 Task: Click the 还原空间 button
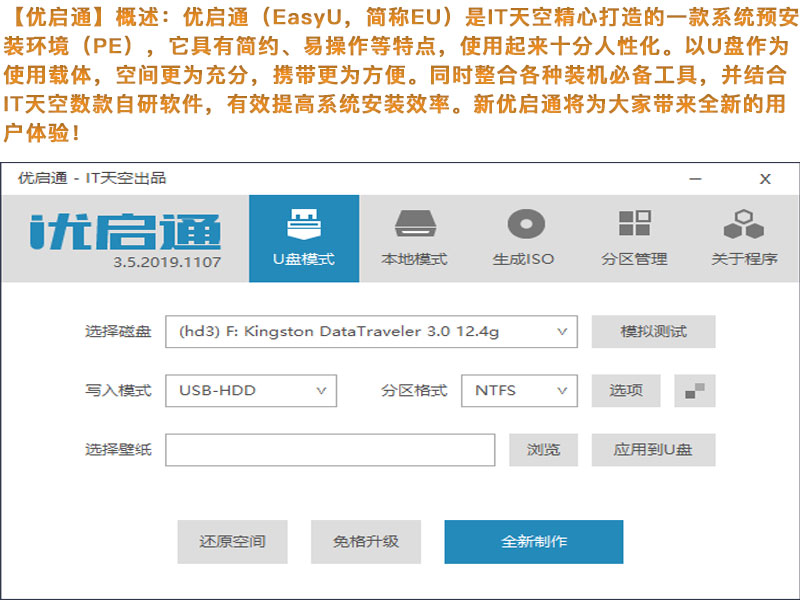(233, 542)
